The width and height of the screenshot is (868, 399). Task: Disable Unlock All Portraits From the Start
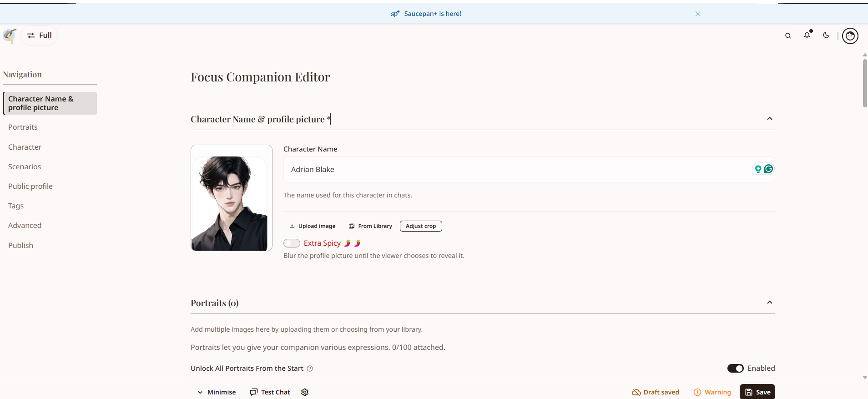click(735, 369)
